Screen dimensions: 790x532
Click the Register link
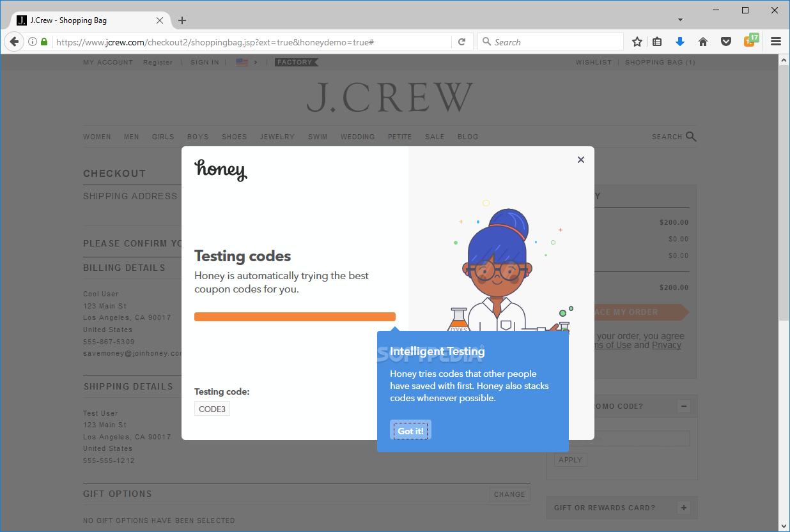coord(158,62)
